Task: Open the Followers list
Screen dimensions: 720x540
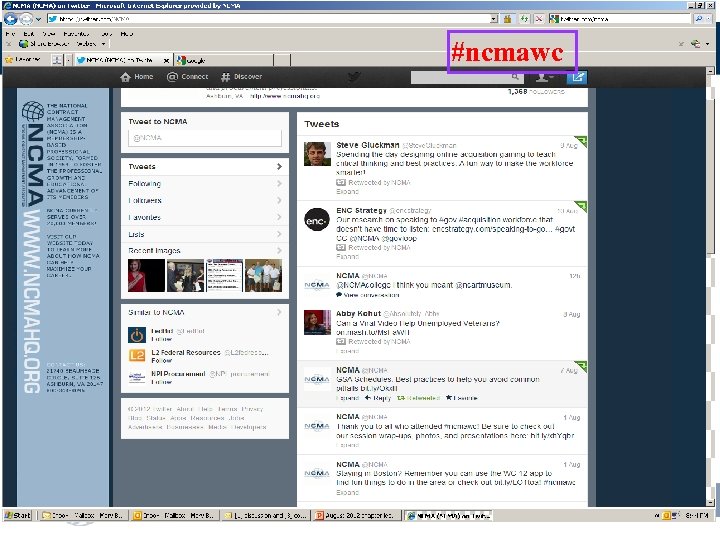Action: [205, 201]
